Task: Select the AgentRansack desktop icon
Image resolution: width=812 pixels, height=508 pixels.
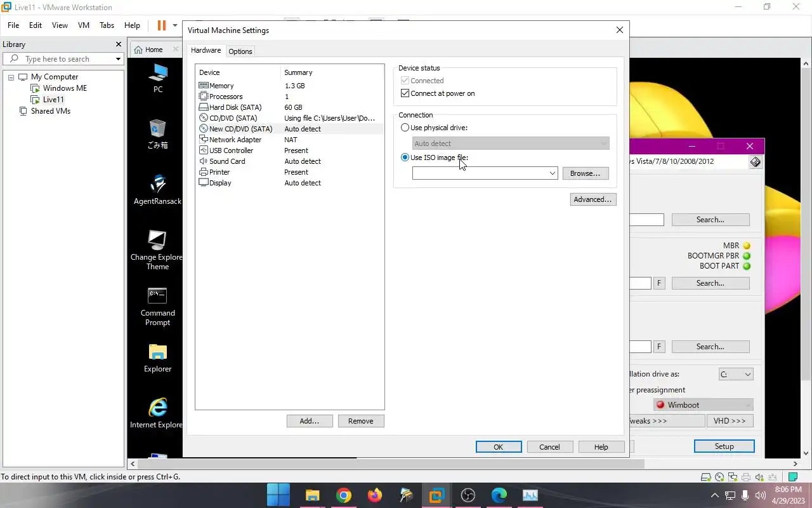Action: [x=157, y=190]
